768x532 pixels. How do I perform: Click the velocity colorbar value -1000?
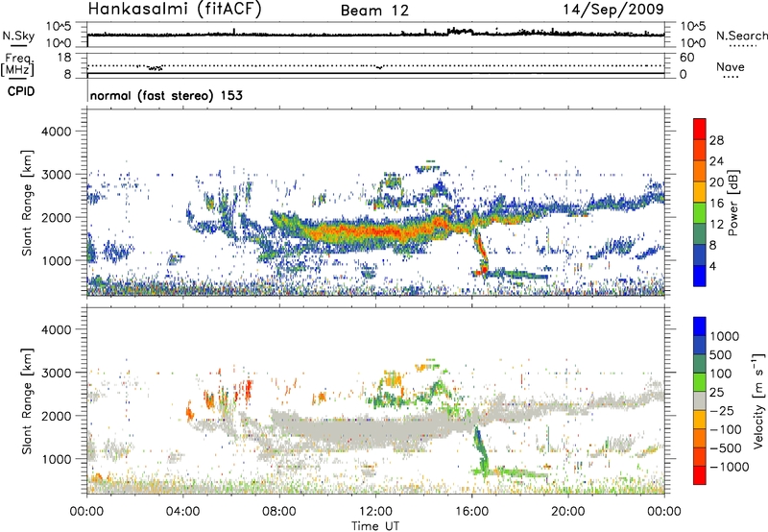729,467
